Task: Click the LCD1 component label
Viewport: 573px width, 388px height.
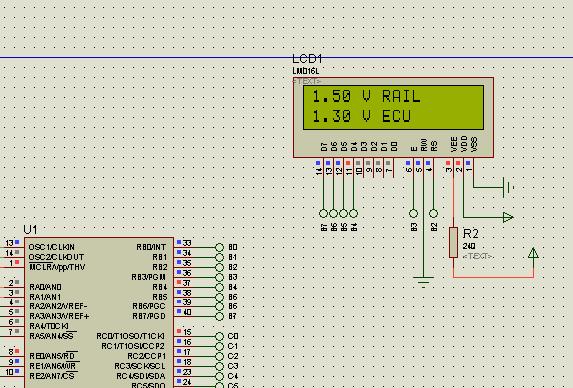Action: pos(307,59)
